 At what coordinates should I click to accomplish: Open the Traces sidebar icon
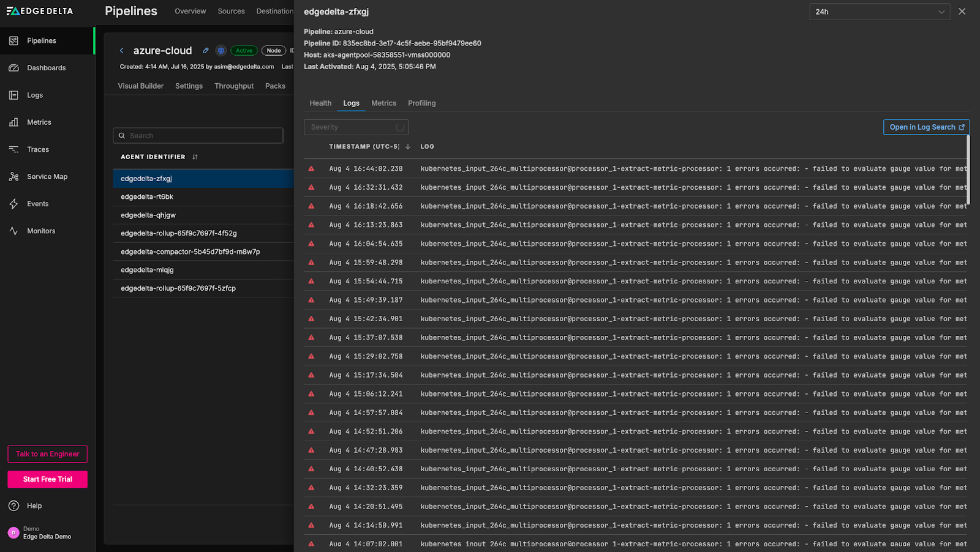click(13, 149)
